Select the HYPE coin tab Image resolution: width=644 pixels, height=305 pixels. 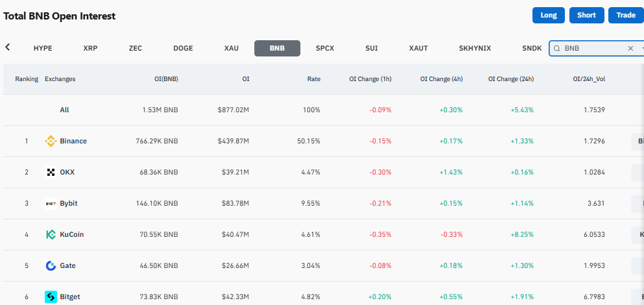pyautogui.click(x=43, y=48)
